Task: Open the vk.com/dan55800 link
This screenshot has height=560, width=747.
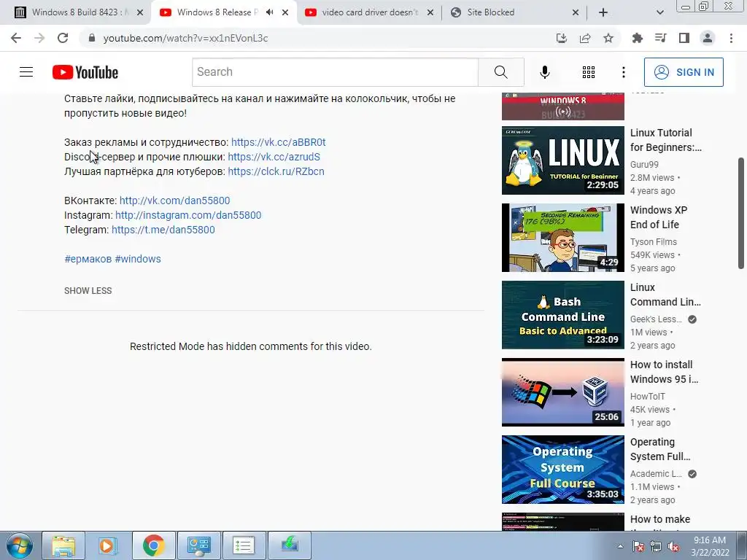Action: [x=174, y=201]
